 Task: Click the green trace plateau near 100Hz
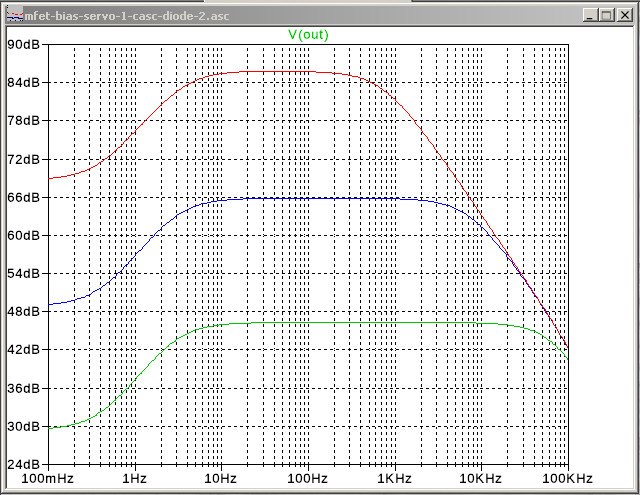click(308, 322)
